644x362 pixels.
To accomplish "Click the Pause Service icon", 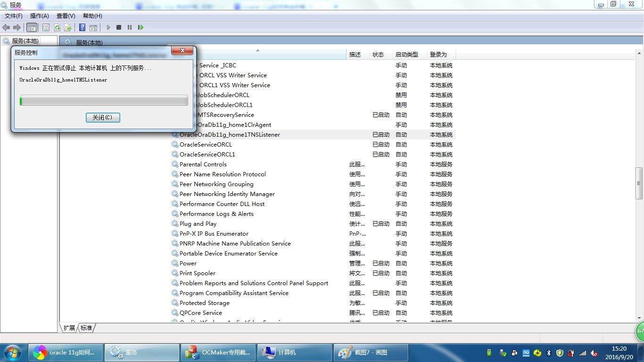I will tap(130, 28).
